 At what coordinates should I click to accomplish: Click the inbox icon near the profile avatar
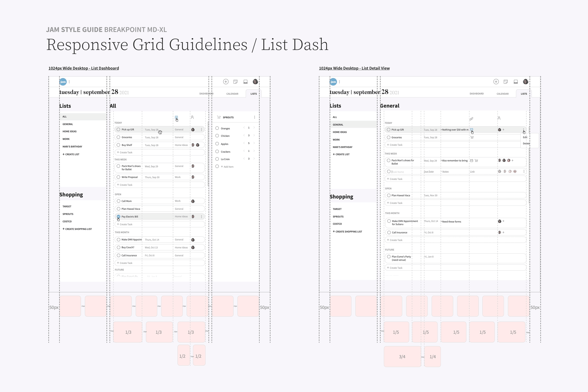pos(245,82)
